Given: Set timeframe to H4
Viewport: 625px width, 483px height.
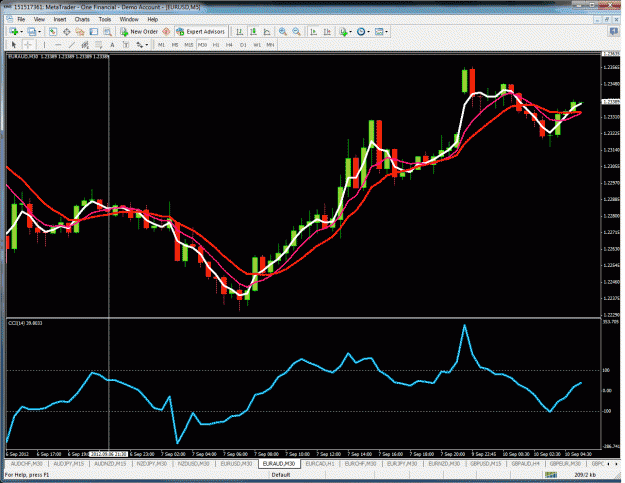Looking at the screenshot, I should 229,45.
